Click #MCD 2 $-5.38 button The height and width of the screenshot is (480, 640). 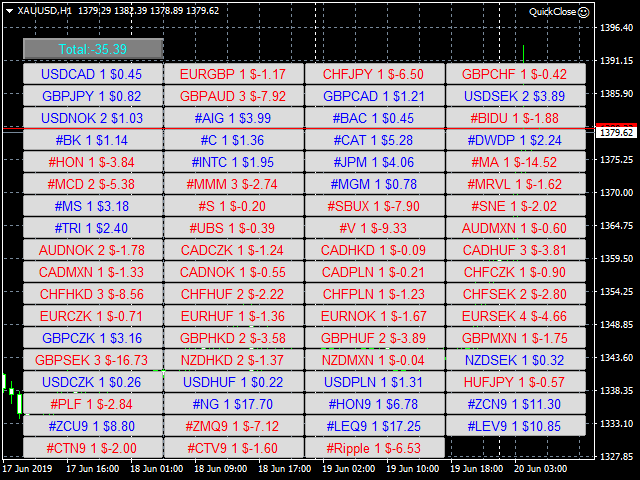pyautogui.click(x=93, y=184)
